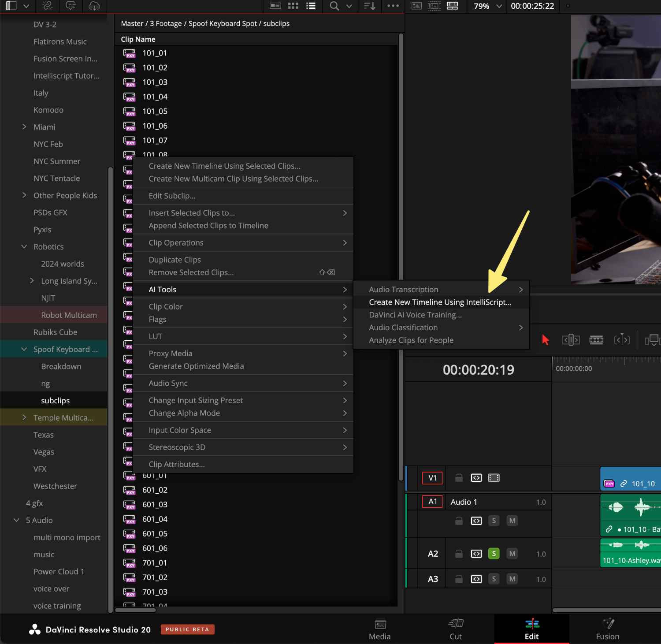Lock the V1 video track
The height and width of the screenshot is (644, 661).
458,478
